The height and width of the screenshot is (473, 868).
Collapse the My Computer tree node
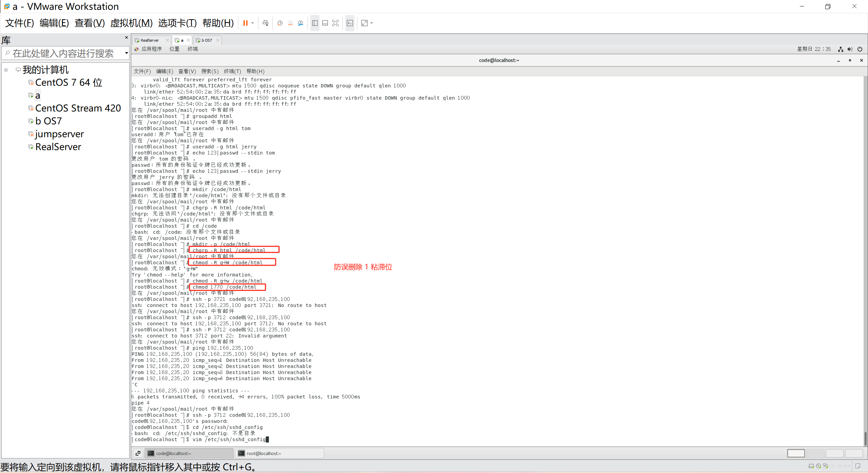[6, 70]
